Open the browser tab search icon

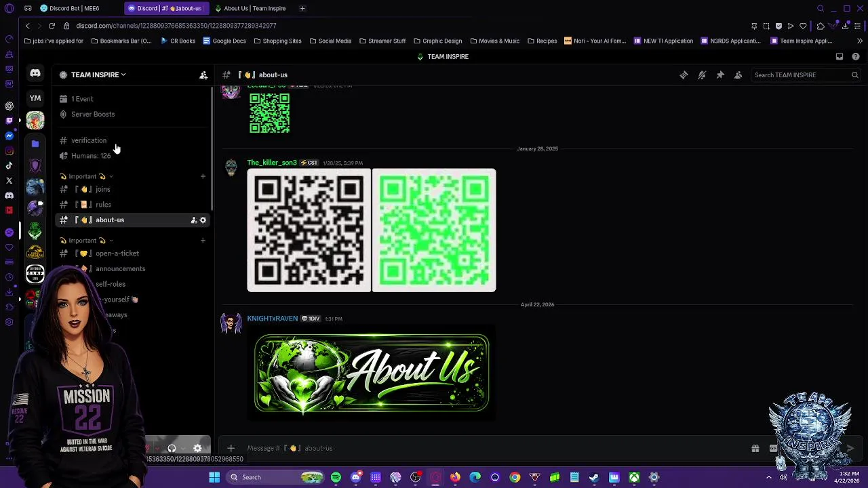click(821, 9)
